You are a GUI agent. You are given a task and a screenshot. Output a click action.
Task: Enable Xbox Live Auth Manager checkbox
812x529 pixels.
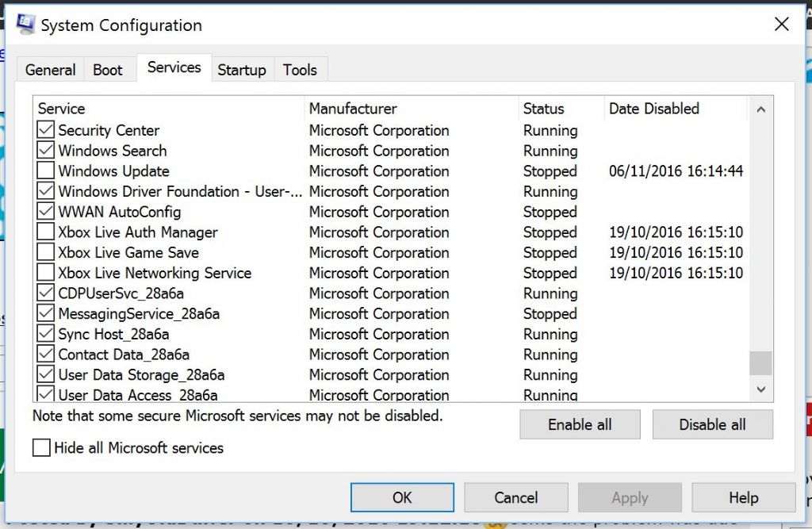tap(45, 232)
